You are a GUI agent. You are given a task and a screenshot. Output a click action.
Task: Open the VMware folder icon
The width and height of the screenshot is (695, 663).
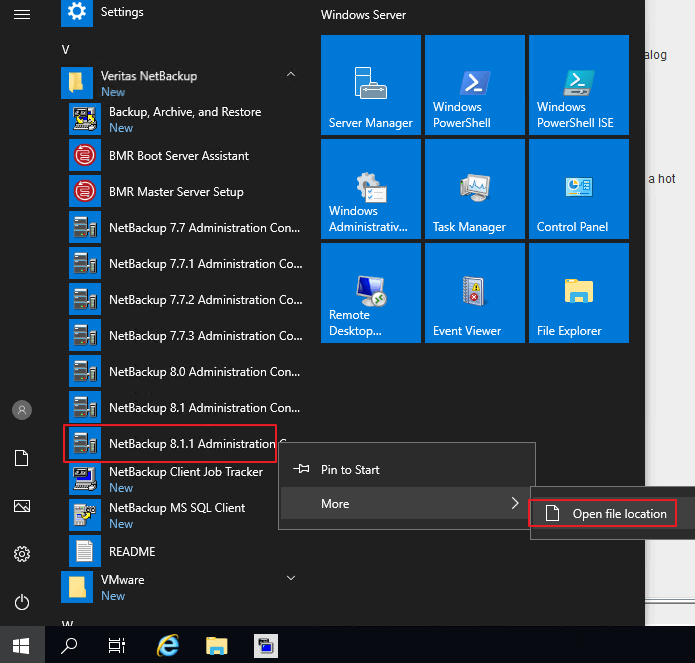pyautogui.click(x=77, y=587)
